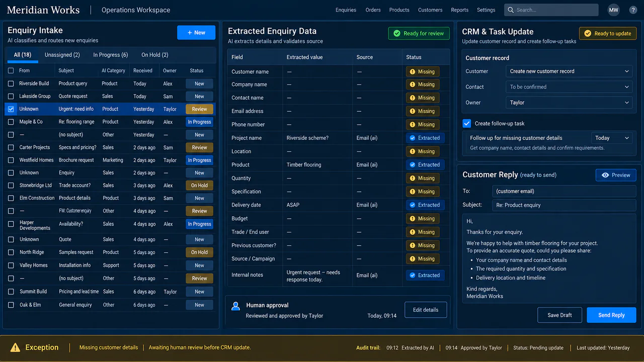This screenshot has width=644, height=362.
Task: Click the top bar Search input field
Action: tap(551, 10)
